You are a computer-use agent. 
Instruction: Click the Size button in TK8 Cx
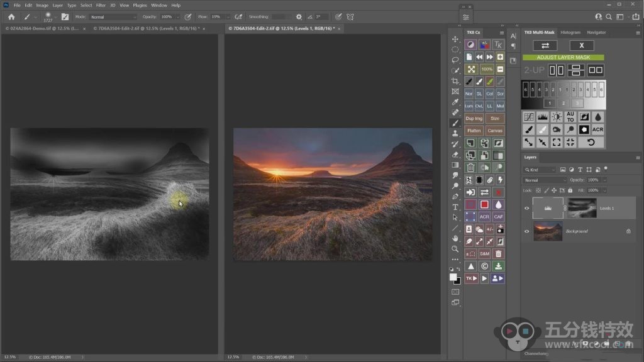pos(495,118)
